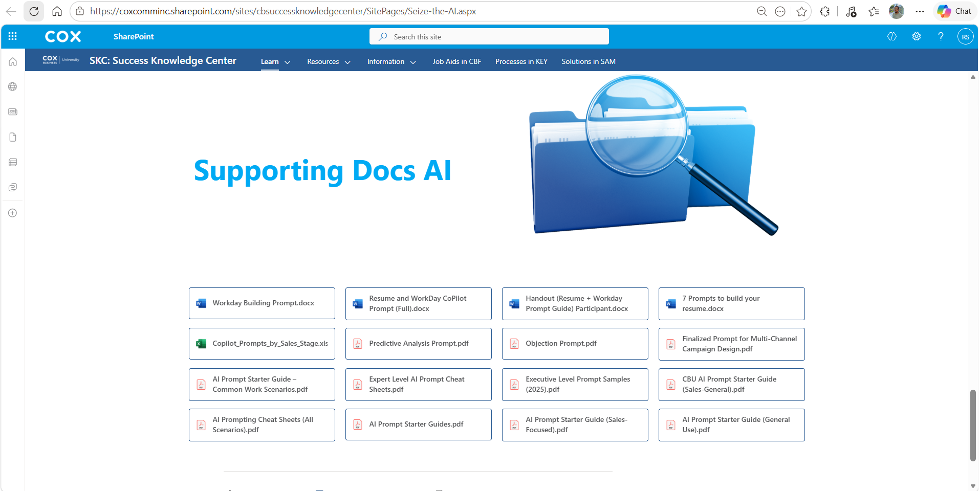Click the COX logo in header
This screenshot has height=491, width=980.
(x=63, y=36)
